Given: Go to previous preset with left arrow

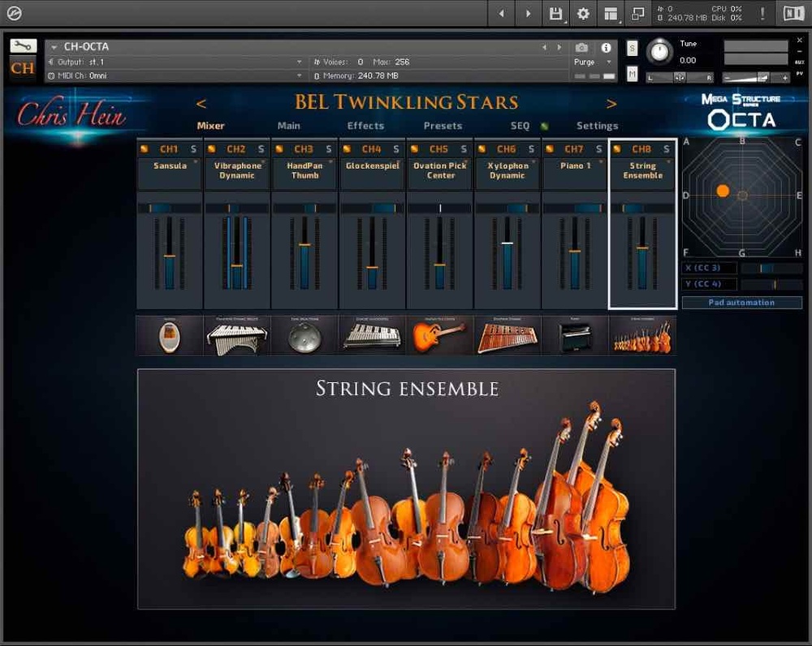Looking at the screenshot, I should pyautogui.click(x=201, y=104).
